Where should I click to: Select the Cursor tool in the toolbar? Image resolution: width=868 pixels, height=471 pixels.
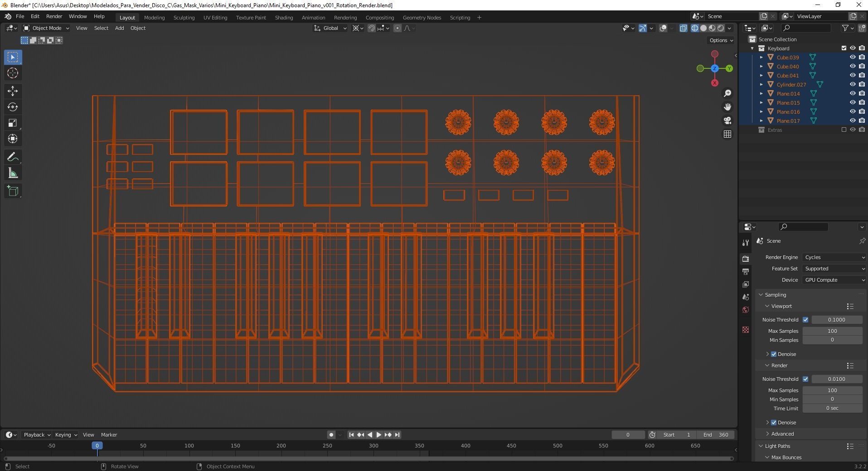click(x=13, y=73)
